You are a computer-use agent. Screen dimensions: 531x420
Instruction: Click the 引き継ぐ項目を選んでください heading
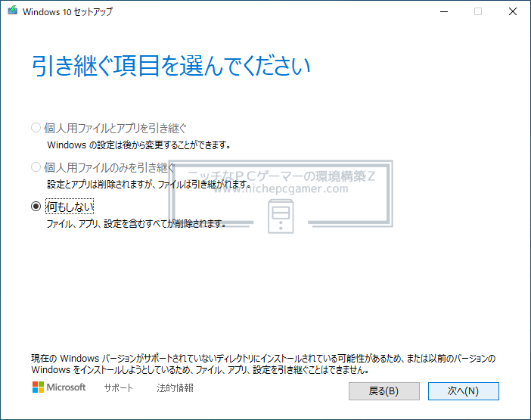[171, 66]
